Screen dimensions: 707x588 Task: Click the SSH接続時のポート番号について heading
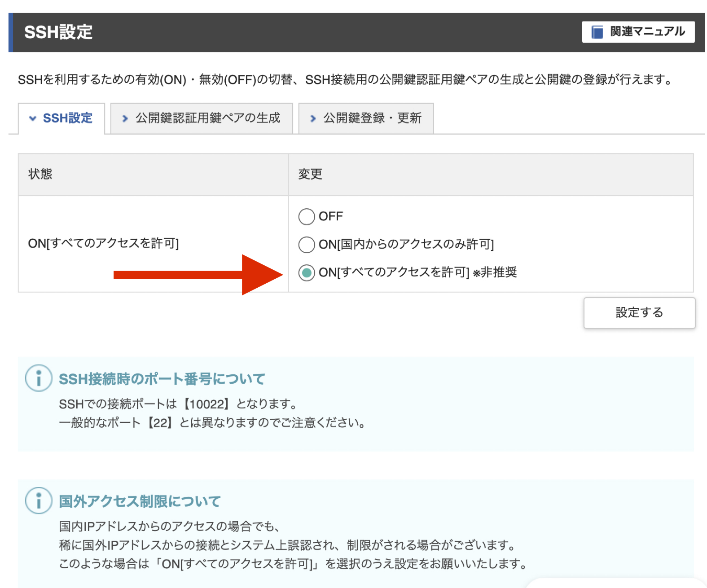[162, 379]
